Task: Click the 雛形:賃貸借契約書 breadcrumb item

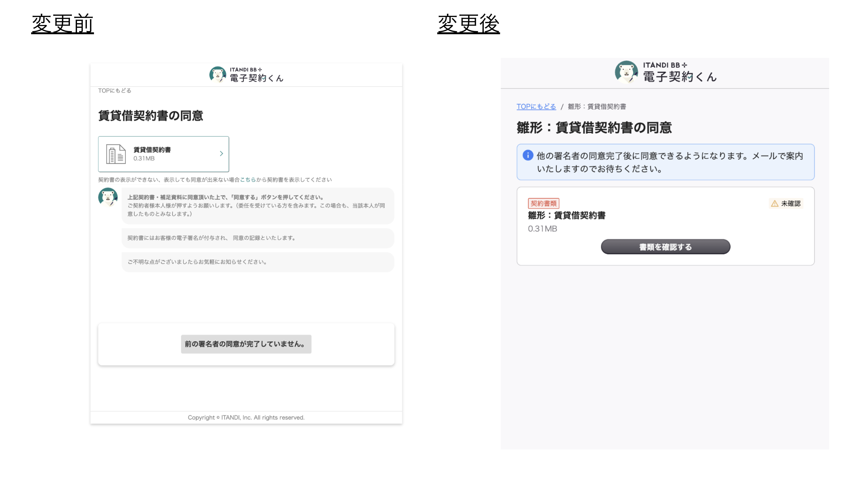Action: 597,107
